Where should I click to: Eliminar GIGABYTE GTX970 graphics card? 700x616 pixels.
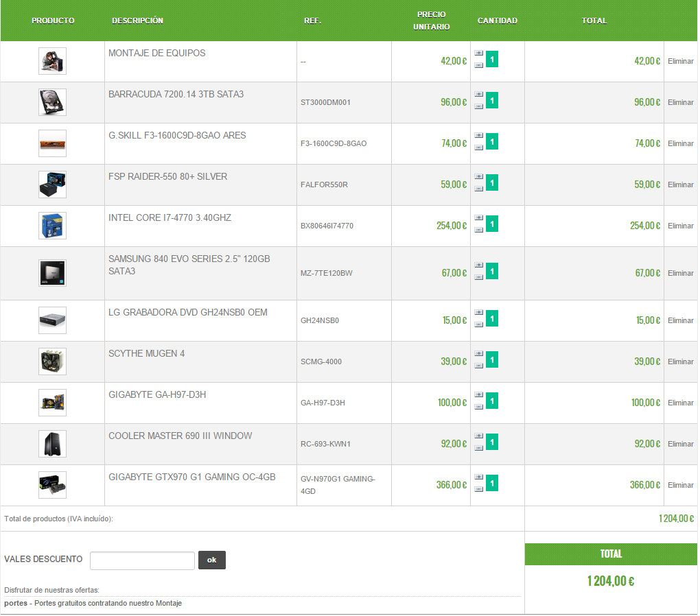[680, 484]
